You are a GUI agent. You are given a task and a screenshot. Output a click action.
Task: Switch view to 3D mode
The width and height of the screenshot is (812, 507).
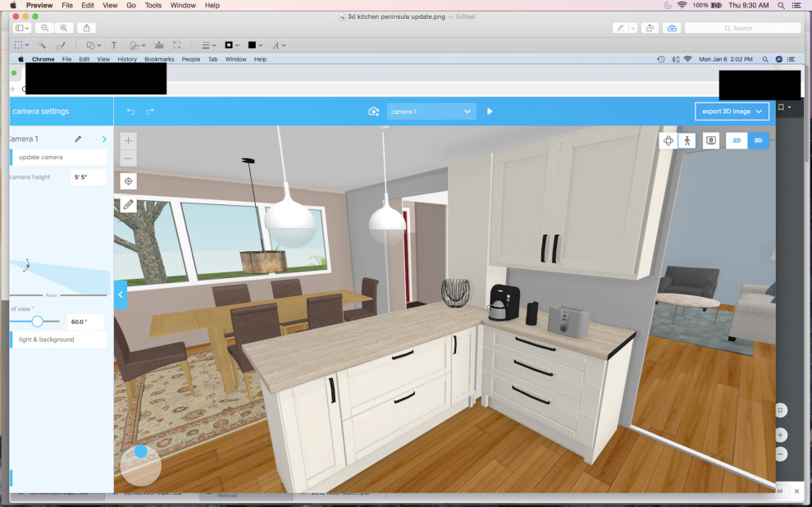click(759, 140)
